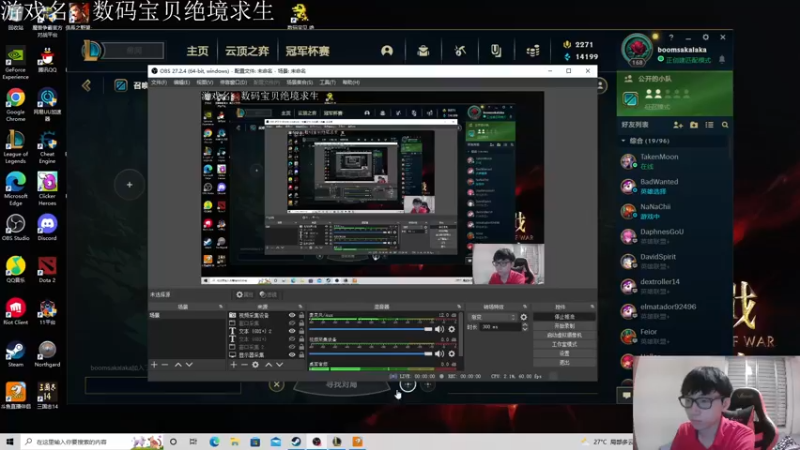Toggle lock on third source text row

pyautogui.click(x=301, y=331)
